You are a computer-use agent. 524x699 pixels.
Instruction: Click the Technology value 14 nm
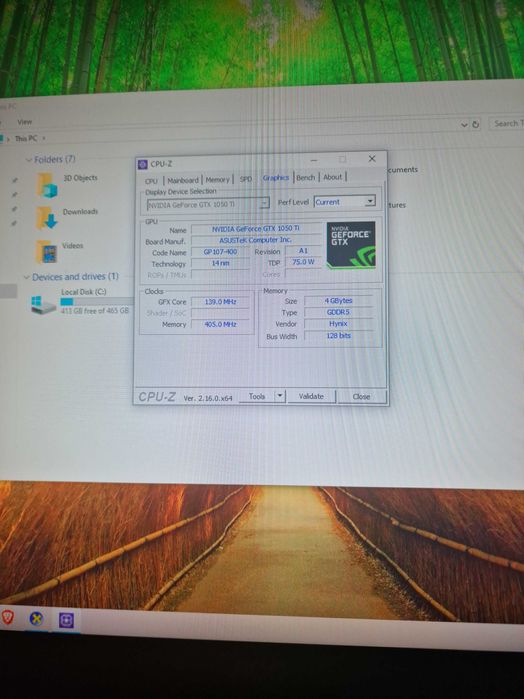pyautogui.click(x=220, y=263)
